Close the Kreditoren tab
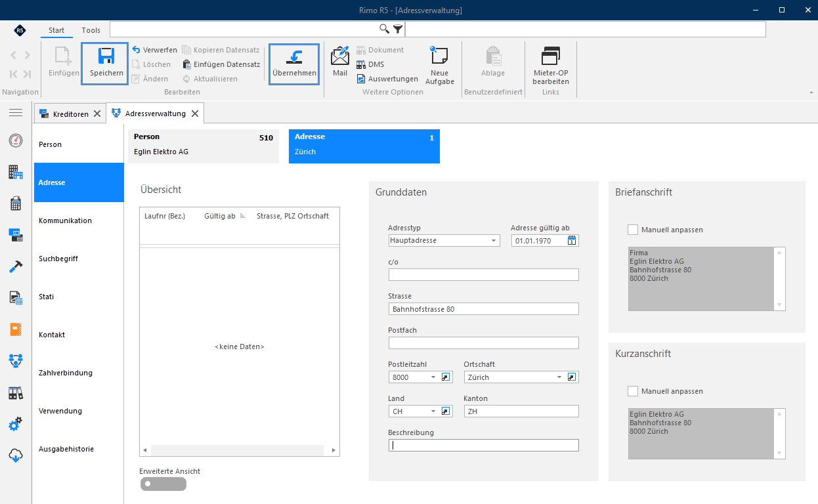Viewport: 818px width, 504px height. [x=97, y=114]
